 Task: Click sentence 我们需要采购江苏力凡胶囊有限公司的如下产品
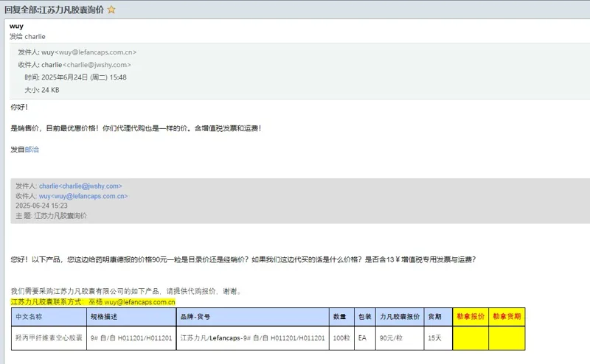coord(125,291)
